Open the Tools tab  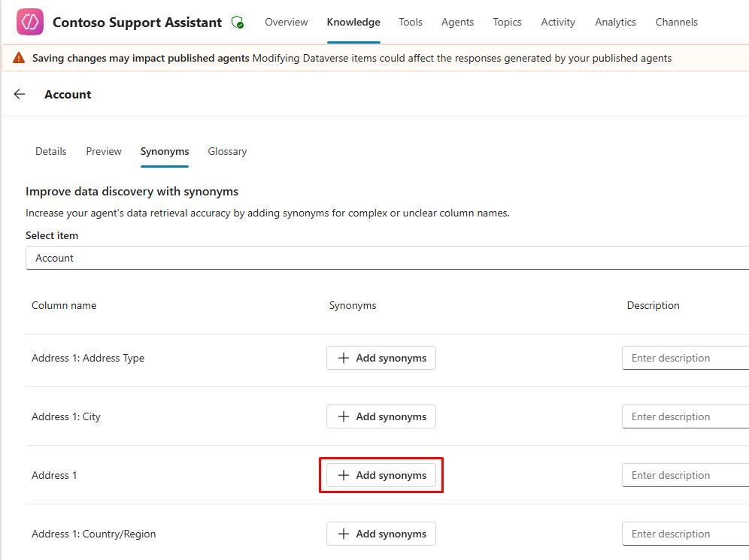410,22
